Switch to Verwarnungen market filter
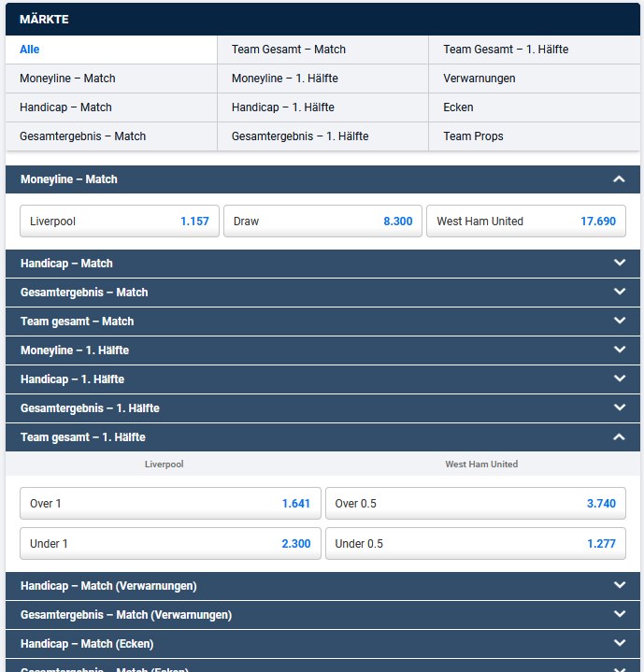The width and height of the screenshot is (644, 672). coord(479,79)
